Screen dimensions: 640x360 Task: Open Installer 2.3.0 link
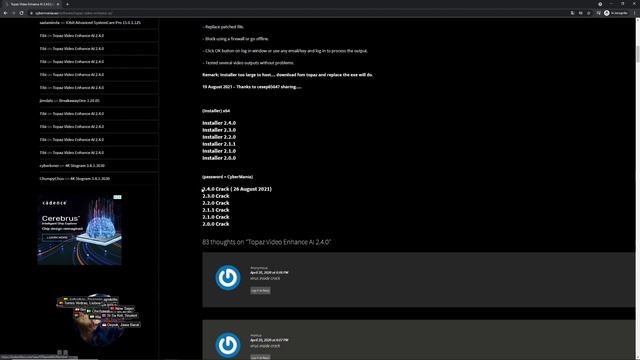[219, 130]
